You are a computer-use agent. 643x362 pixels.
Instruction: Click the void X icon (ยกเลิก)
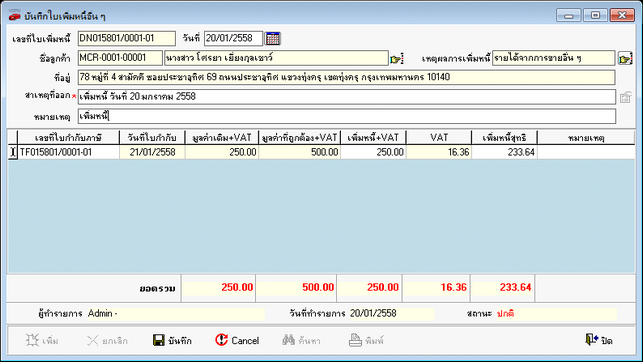pos(93,340)
